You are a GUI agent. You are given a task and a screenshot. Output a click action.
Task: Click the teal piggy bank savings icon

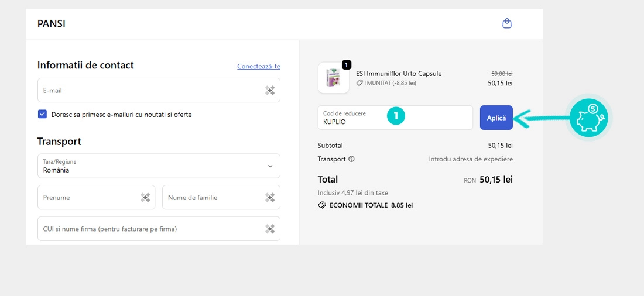coord(589,117)
